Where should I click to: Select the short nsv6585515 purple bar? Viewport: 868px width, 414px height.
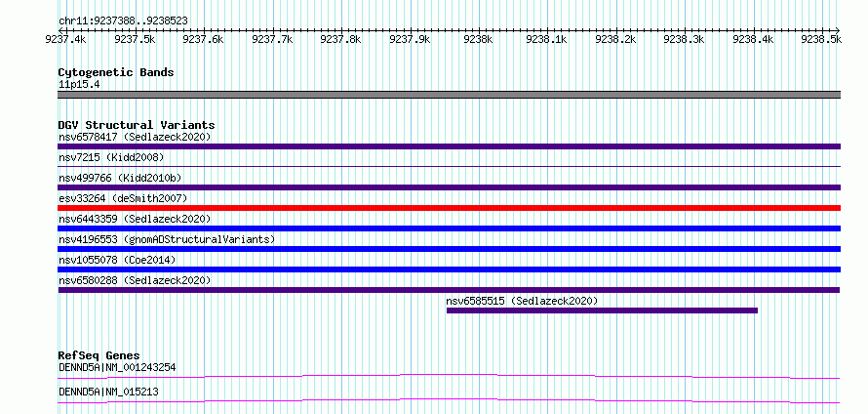[x=602, y=310]
